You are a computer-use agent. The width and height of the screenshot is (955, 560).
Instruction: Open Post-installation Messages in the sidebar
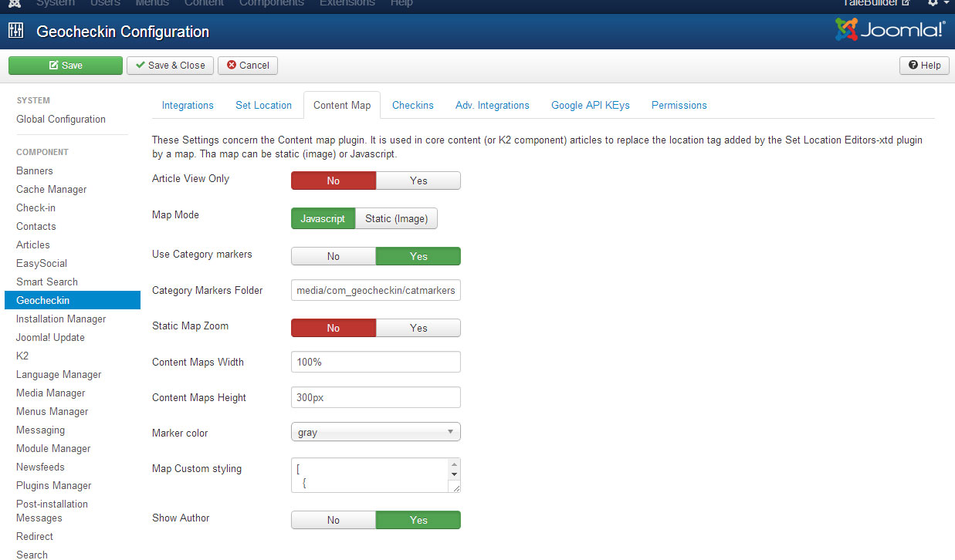[x=52, y=511]
